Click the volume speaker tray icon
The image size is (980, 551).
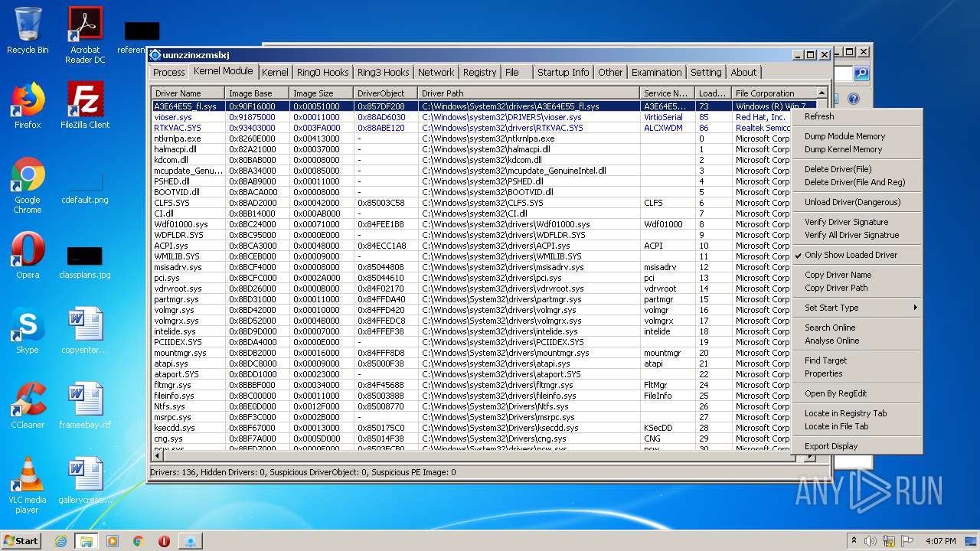pos(871,541)
